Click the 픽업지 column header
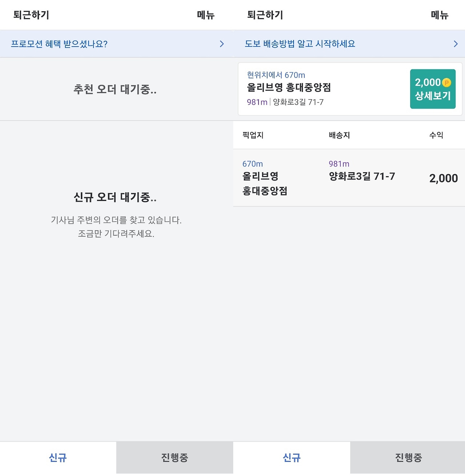Image resolution: width=465 pixels, height=476 pixels. (253, 135)
